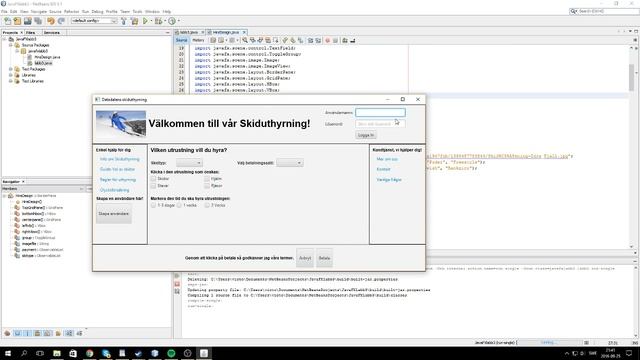This screenshot has width=640, height=360.
Task: Click the Build Project hammer icon
Action: coord(124,21)
